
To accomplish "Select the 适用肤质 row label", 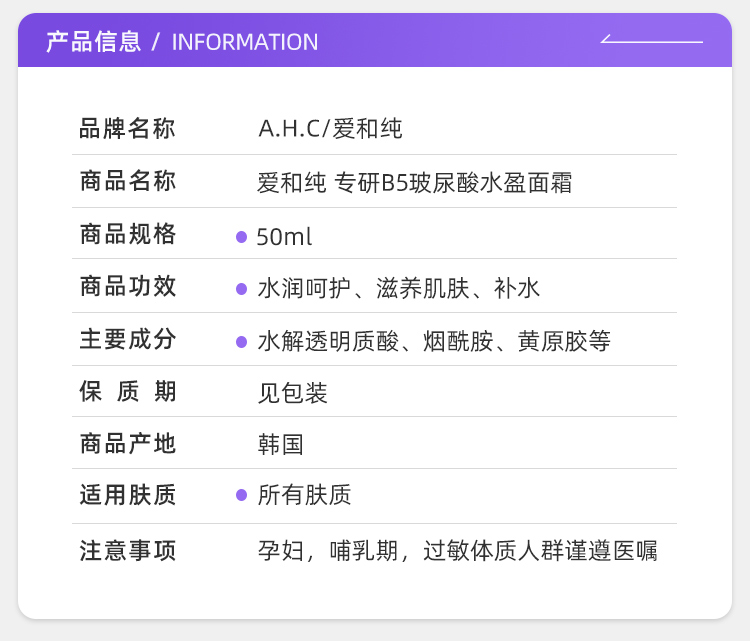I will click(128, 495).
